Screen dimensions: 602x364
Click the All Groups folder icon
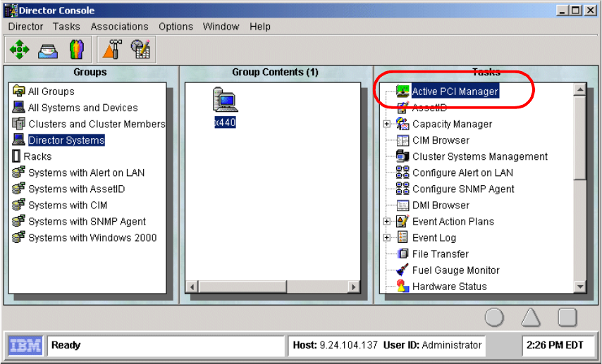tap(18, 91)
